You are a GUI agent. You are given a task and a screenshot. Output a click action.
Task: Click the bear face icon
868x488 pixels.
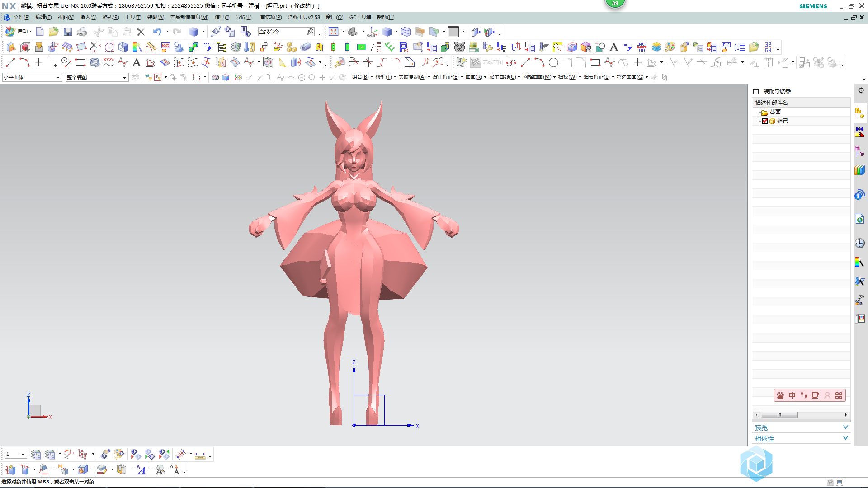(459, 47)
